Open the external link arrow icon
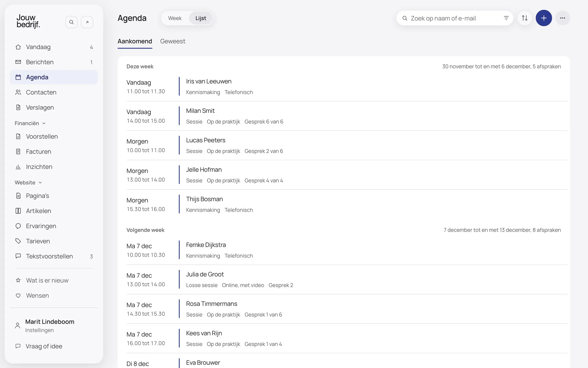 pos(87,22)
